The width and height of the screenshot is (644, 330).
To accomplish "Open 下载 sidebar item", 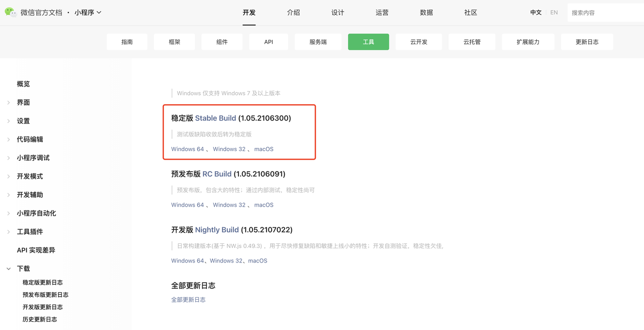I will point(23,269).
